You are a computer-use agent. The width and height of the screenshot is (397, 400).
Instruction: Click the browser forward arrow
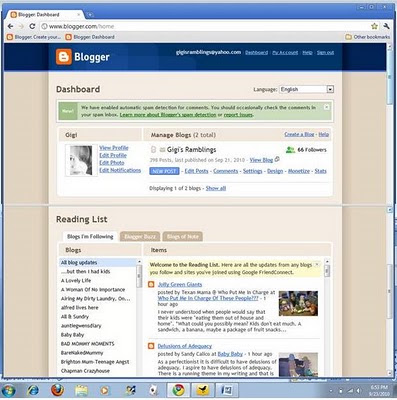pyautogui.click(x=21, y=26)
